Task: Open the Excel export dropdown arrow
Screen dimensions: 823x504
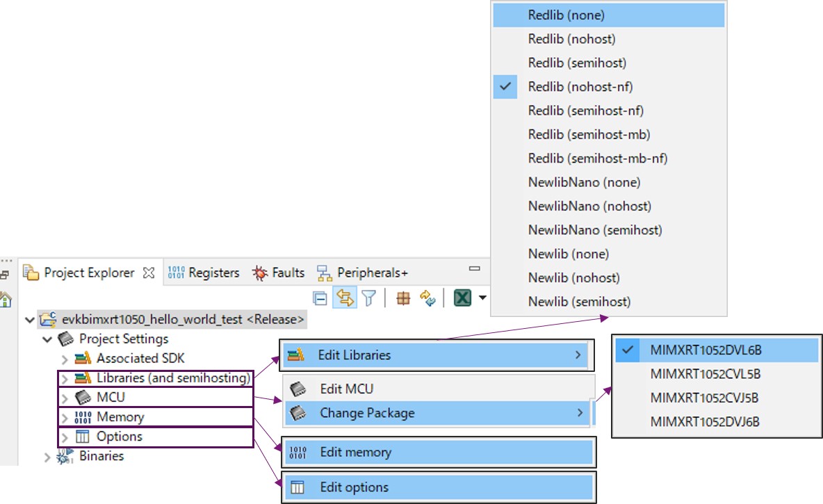Action: (481, 298)
